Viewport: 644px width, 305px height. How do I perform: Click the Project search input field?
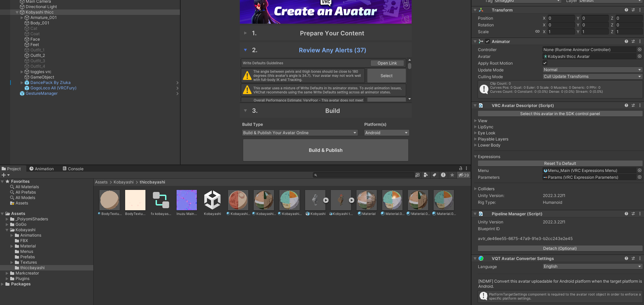click(364, 175)
